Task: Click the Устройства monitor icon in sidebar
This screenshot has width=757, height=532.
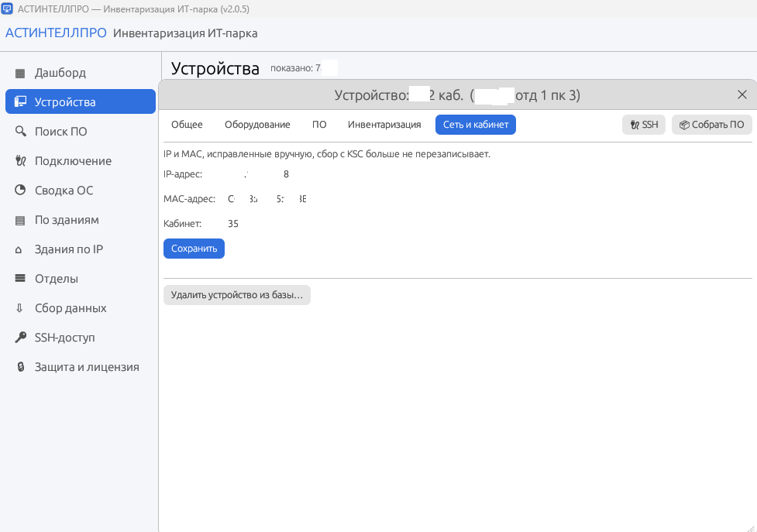Action: 20,101
